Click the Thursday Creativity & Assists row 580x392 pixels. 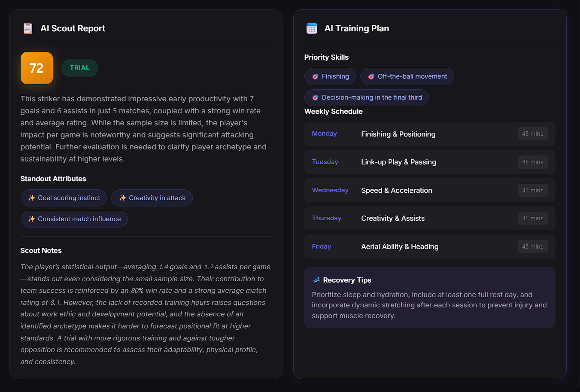pos(429,218)
